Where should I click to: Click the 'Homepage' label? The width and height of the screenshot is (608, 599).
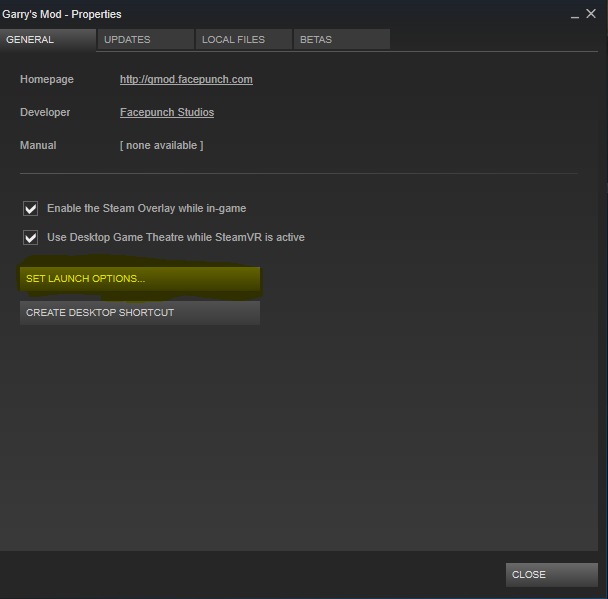[x=47, y=79]
